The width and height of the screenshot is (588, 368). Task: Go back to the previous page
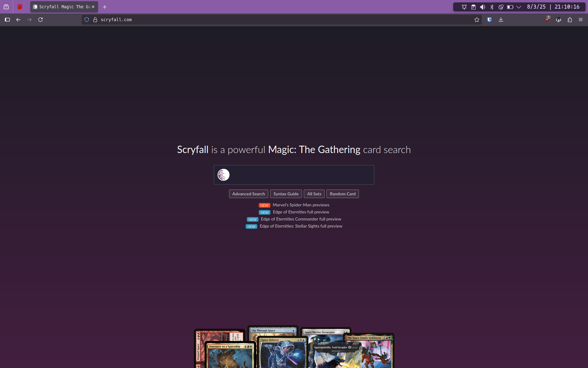[18, 20]
